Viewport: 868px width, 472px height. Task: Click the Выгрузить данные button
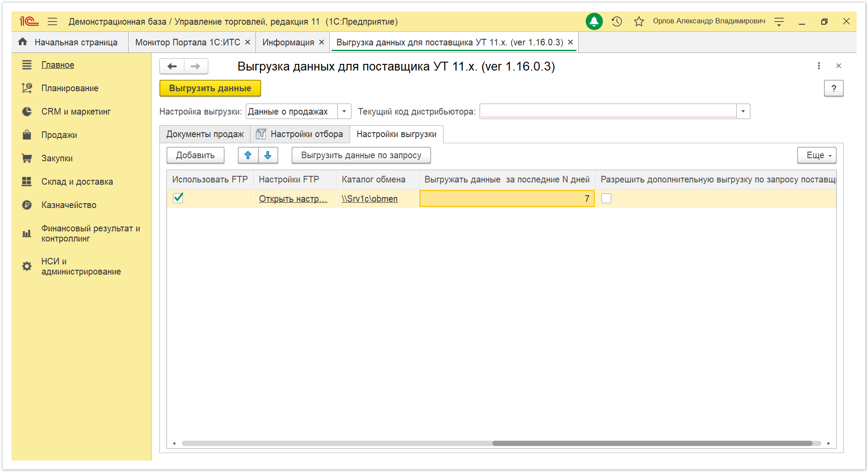[210, 88]
